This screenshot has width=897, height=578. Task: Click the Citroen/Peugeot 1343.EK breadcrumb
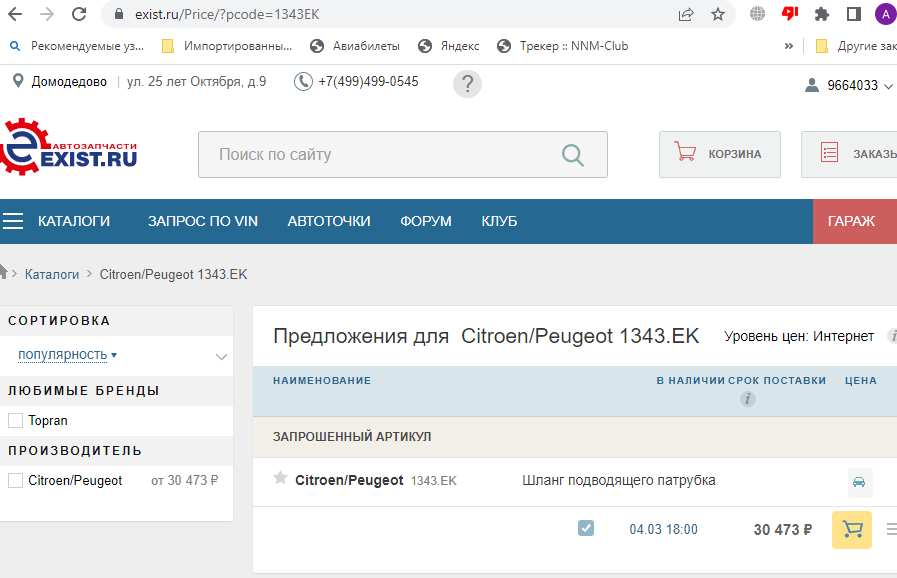click(173, 275)
